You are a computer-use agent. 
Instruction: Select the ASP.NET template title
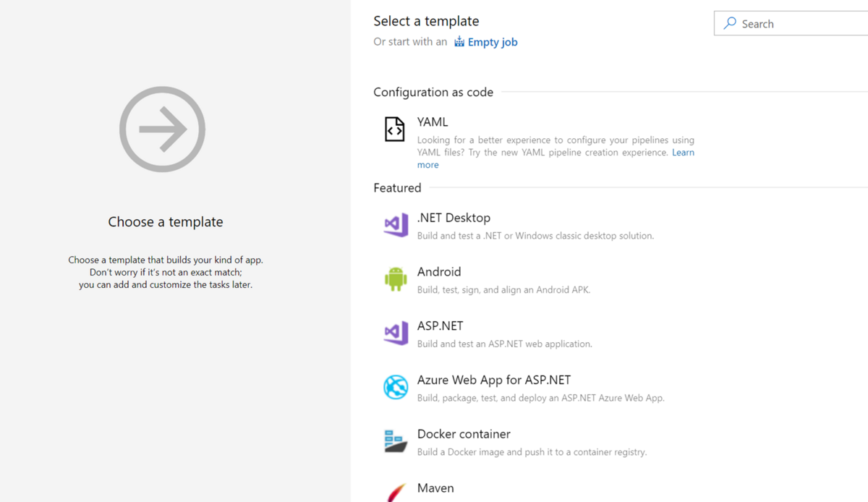[441, 326]
